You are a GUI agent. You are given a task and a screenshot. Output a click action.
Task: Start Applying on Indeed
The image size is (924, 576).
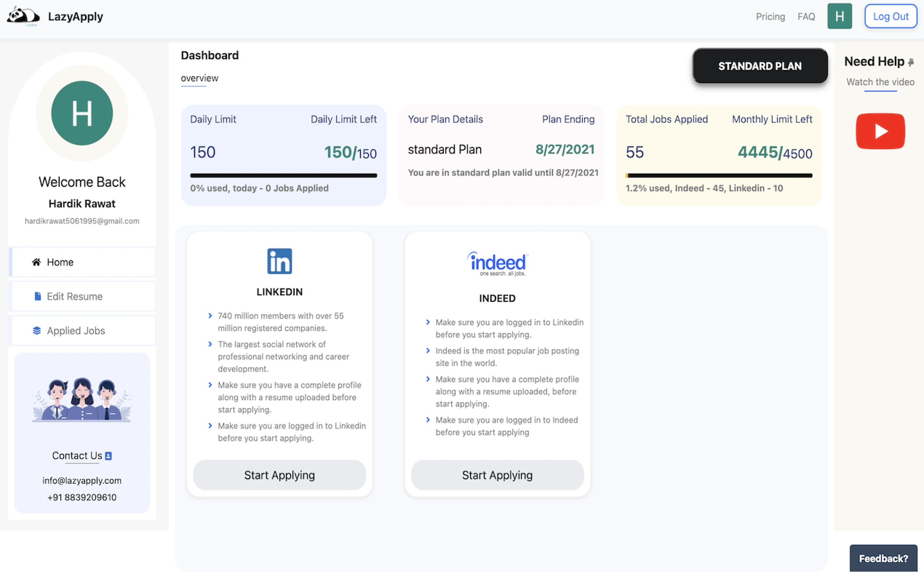pyautogui.click(x=497, y=475)
